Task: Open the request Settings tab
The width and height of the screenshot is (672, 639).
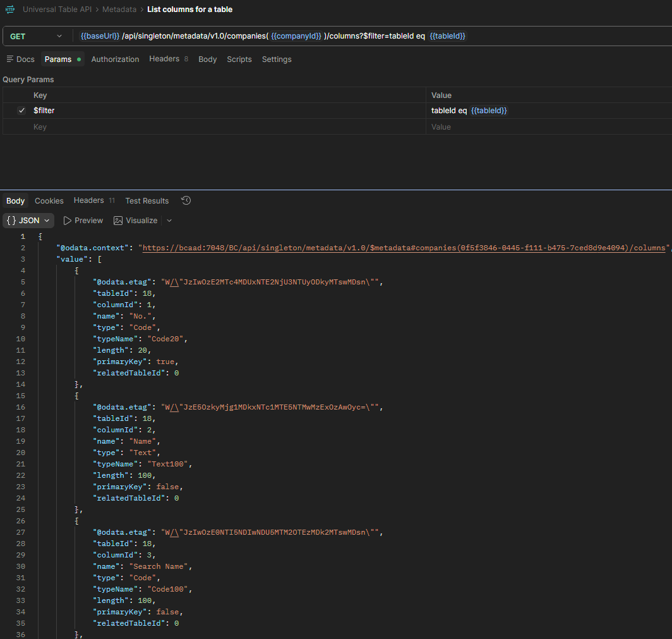Action: (277, 59)
